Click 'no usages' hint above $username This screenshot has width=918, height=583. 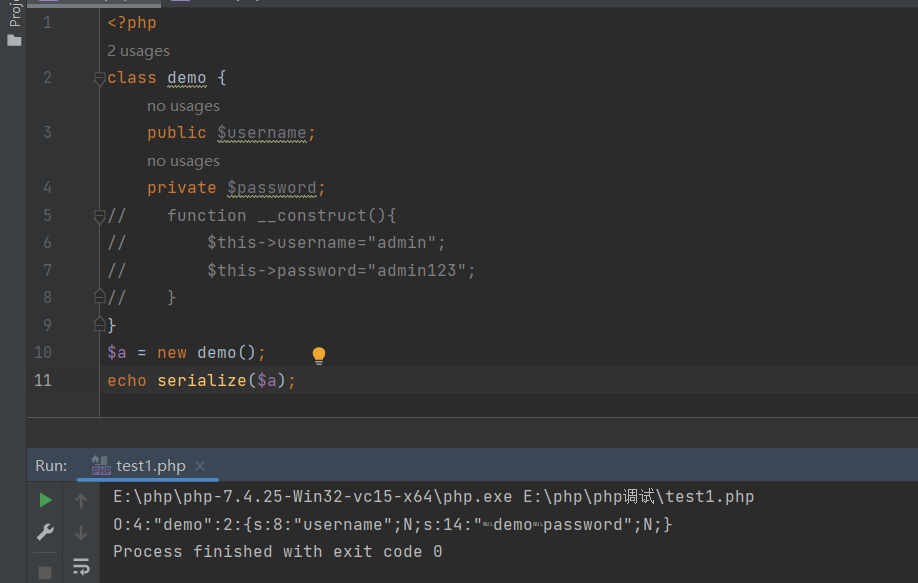(183, 106)
